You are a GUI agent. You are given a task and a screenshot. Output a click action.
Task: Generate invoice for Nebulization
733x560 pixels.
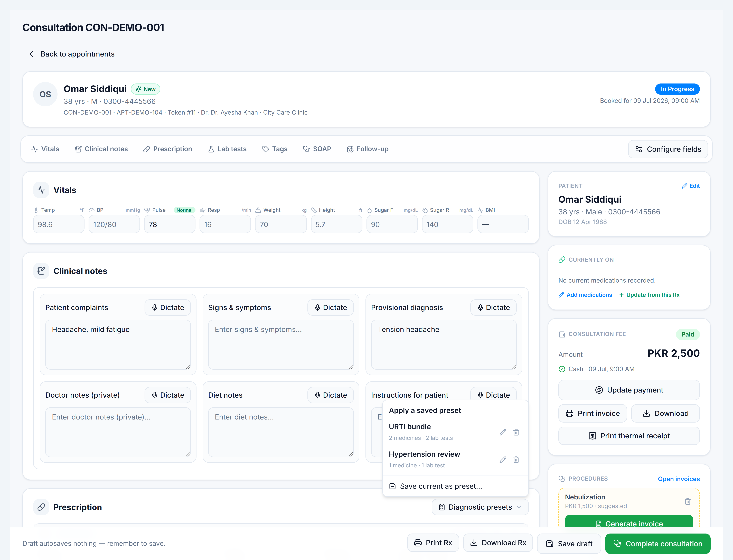[x=629, y=521]
